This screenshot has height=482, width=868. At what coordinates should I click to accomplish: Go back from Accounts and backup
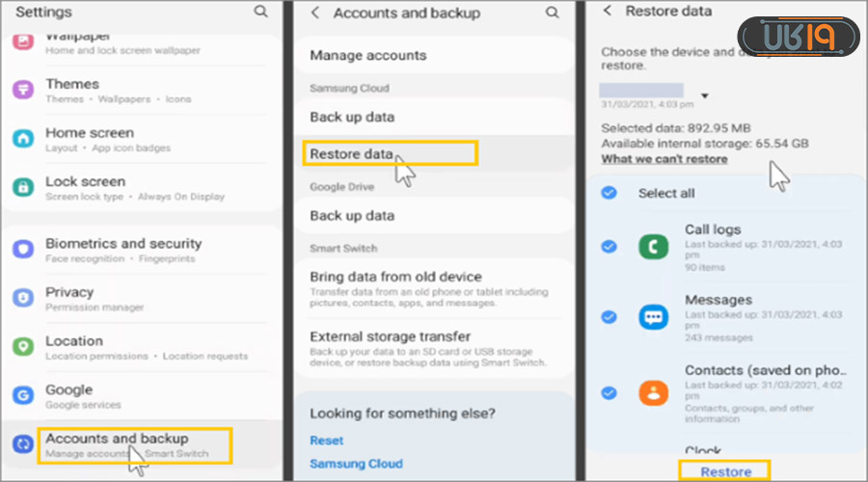(x=315, y=13)
